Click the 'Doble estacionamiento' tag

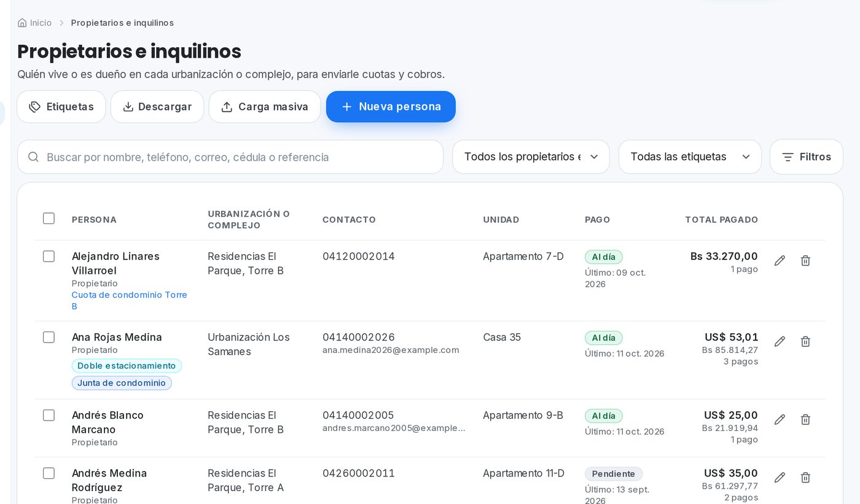click(127, 366)
